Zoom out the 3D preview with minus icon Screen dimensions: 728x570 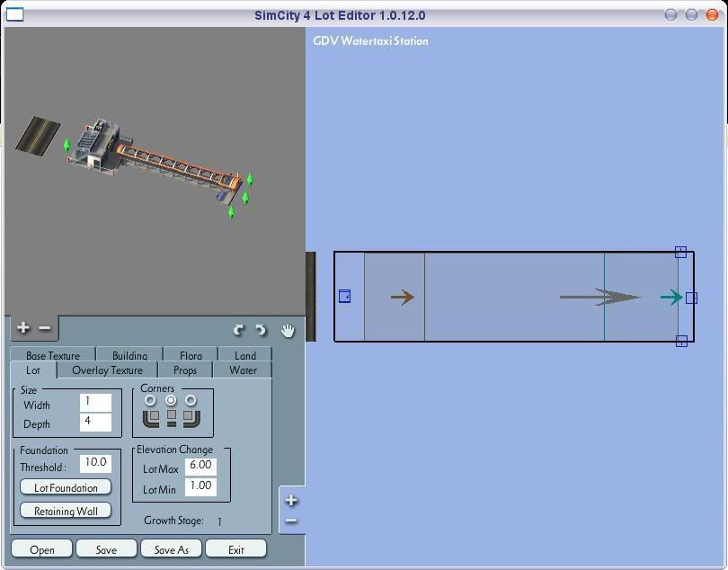pos(45,328)
